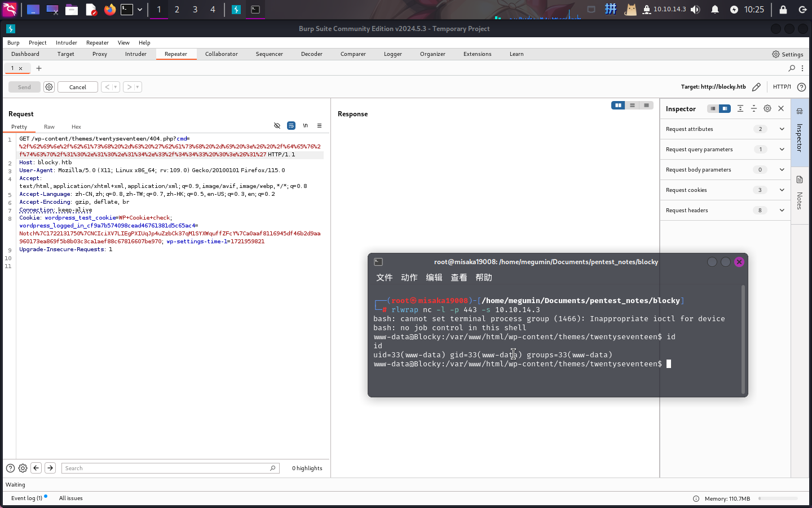Focus the request Search field

coord(170,468)
